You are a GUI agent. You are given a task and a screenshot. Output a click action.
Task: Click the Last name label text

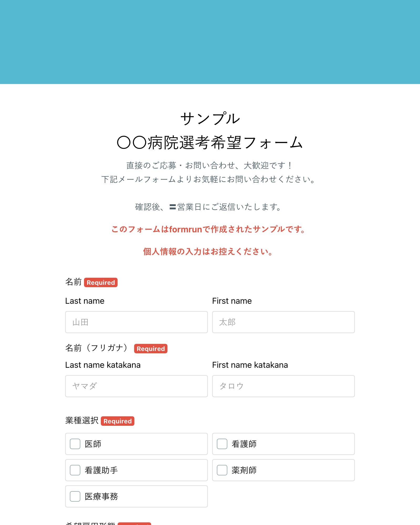[x=85, y=301]
